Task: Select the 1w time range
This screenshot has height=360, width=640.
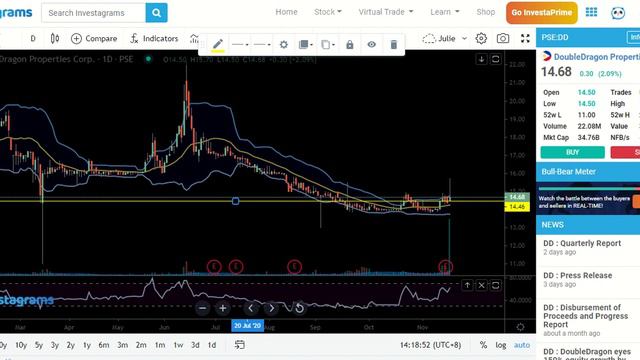Action: point(178,345)
